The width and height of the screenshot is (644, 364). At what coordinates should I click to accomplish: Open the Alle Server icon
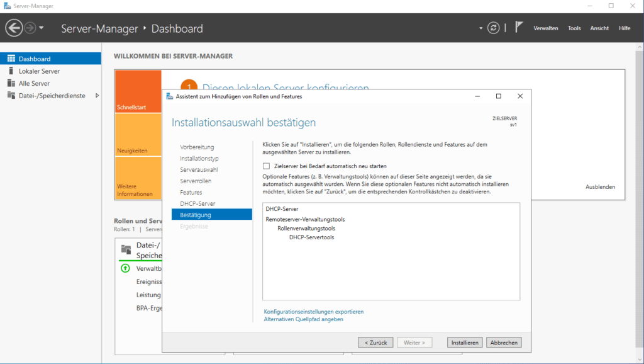tap(10, 82)
